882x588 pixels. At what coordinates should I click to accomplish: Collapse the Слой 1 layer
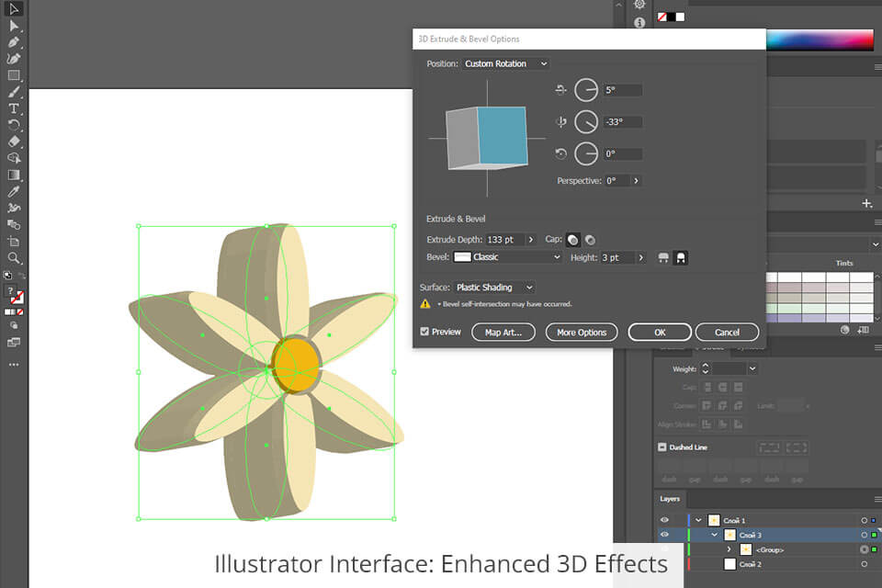[x=698, y=521]
